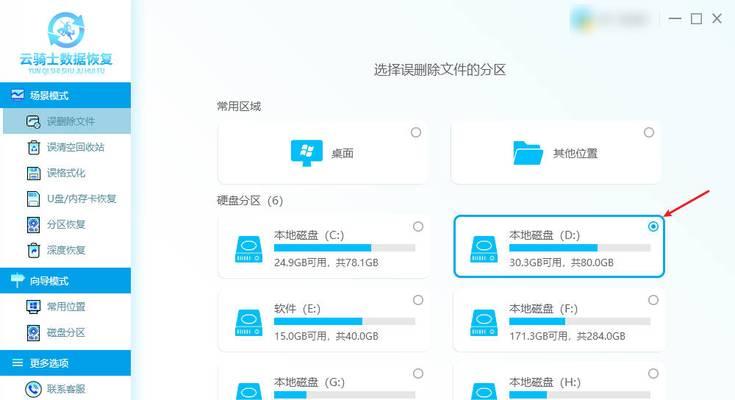Viewport: 735px width, 400px height.
Task: Open the 深度恢复 icon
Action: tap(33, 250)
